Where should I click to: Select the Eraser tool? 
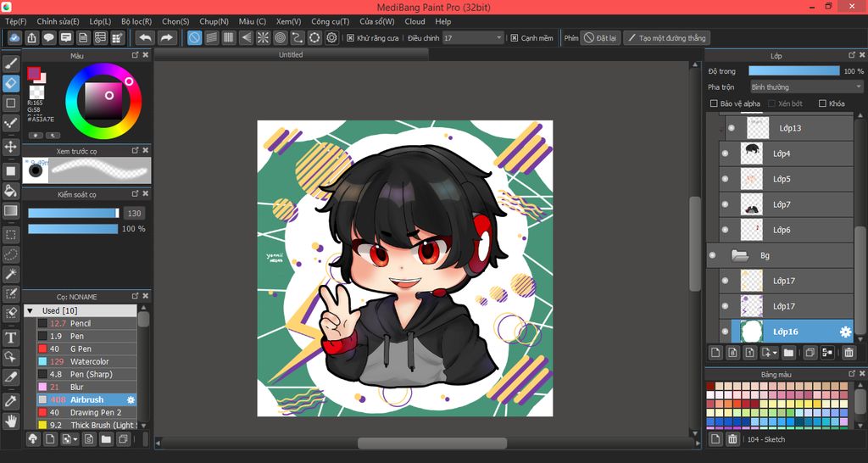(10, 84)
